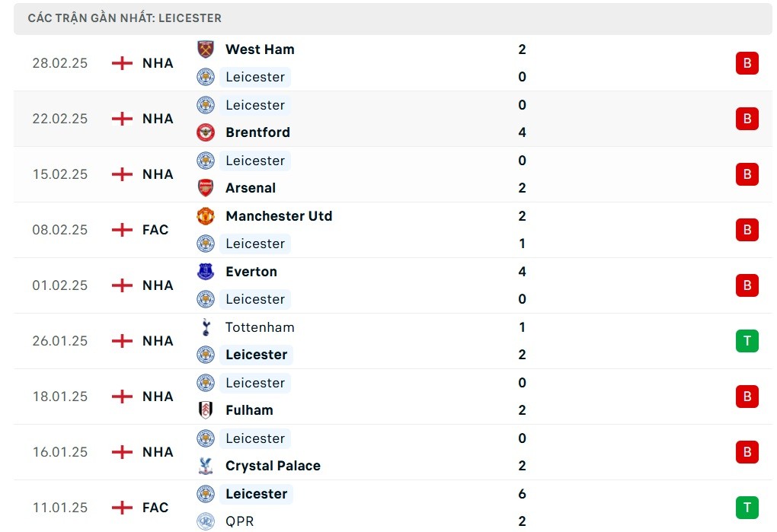Viewport: 777px width, 532px height.
Task: Select the 01.02.25 Everton match row date
Action: (x=59, y=285)
